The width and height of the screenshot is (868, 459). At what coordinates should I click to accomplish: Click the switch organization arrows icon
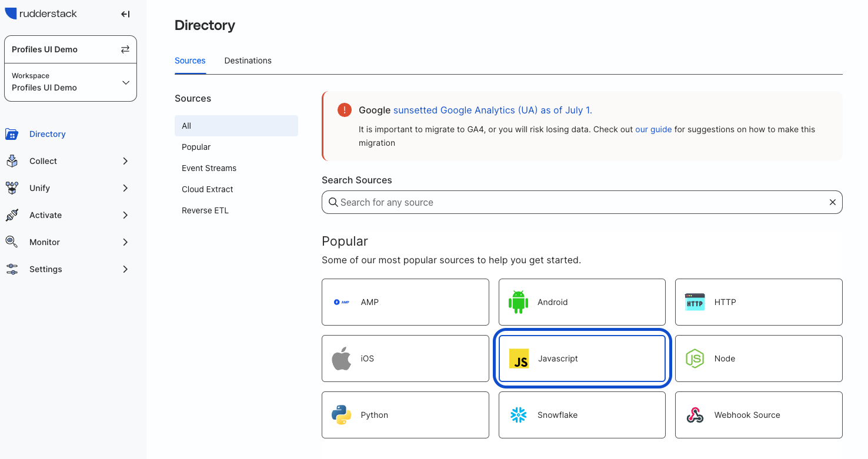point(125,49)
